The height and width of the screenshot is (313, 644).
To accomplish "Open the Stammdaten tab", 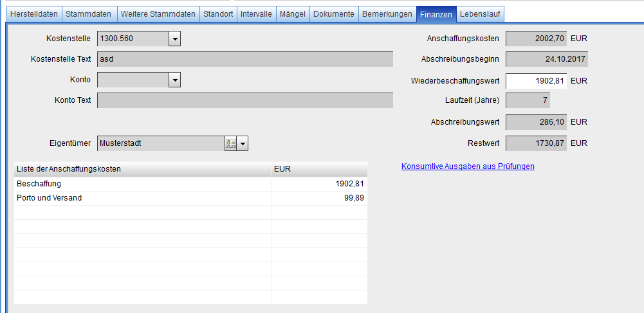I will tap(89, 13).
